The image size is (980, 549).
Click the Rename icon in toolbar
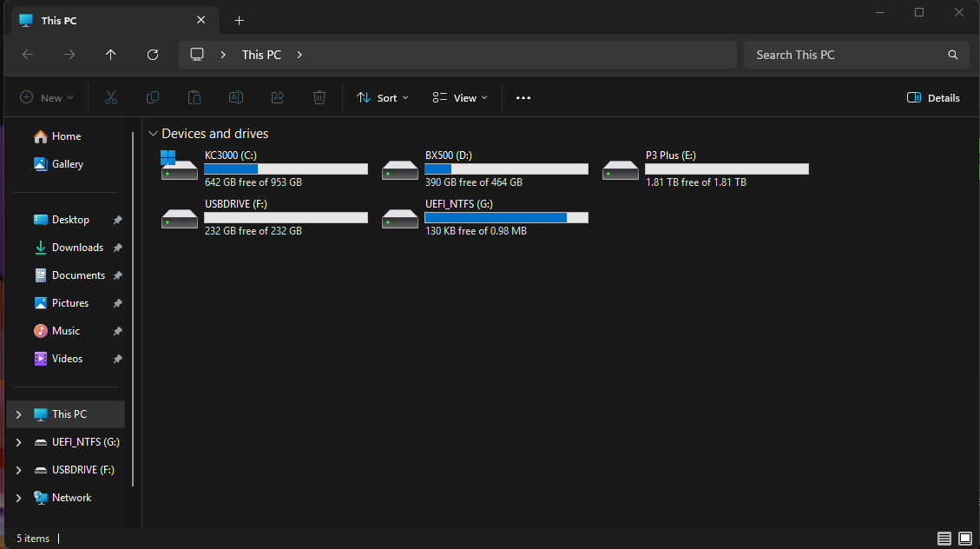[235, 97]
